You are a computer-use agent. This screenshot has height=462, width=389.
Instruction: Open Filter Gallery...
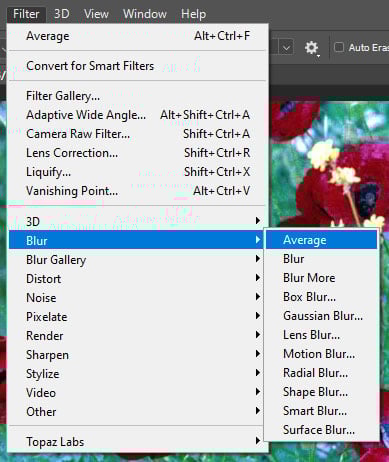click(138, 96)
